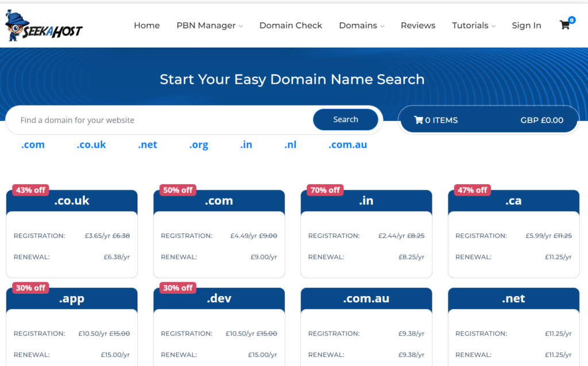Open the .in domain pricing card
The width and height of the screenshot is (588, 366).
(x=366, y=201)
